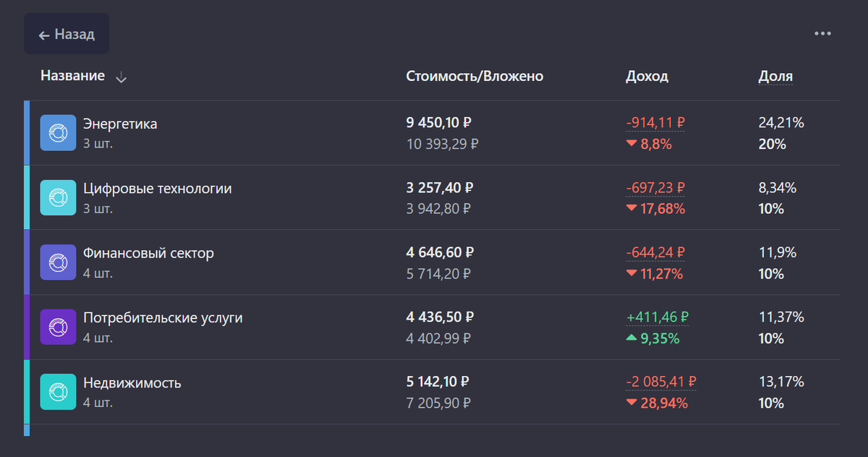
Task: Toggle the Доля column display mode
Action: tap(775, 75)
